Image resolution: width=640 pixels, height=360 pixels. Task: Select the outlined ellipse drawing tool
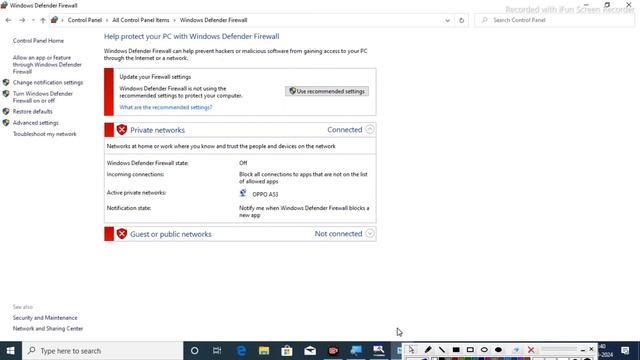pos(484,350)
